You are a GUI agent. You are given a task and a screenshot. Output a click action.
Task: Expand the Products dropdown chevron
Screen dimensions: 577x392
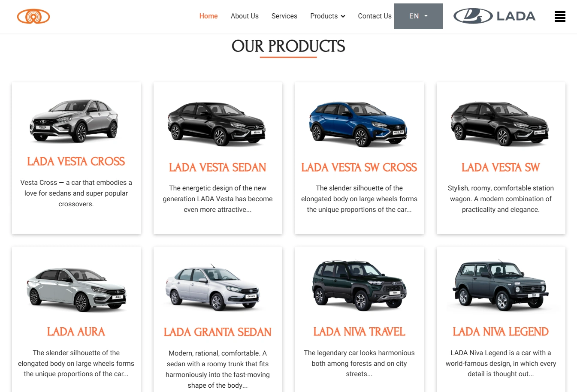343,16
